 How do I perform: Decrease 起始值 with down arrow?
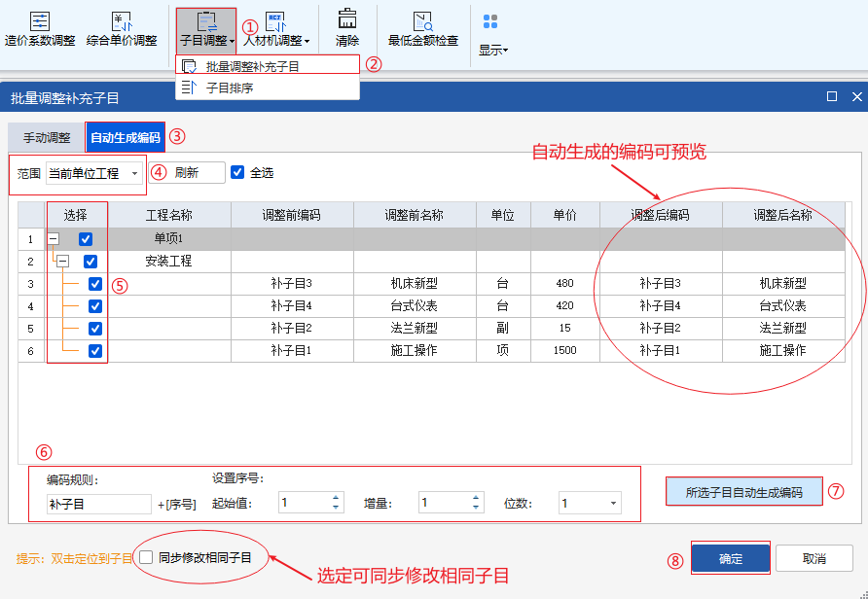(336, 508)
